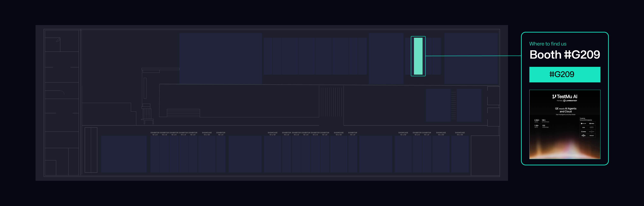
Task: Click the GitHub logo in the poster
Action: click(x=583, y=132)
